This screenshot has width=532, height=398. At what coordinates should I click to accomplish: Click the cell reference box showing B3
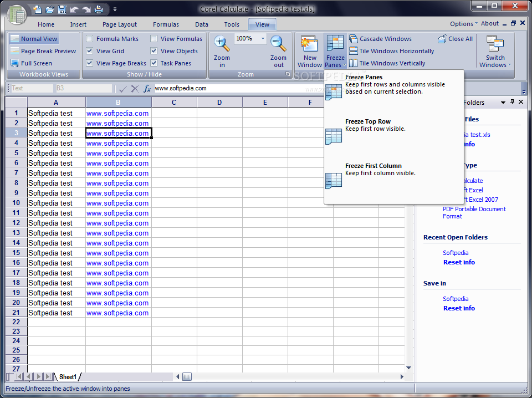(x=84, y=88)
